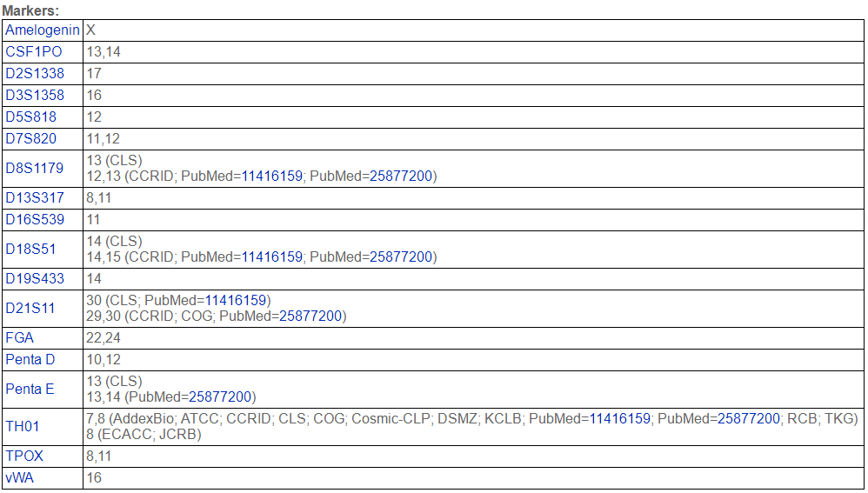The width and height of the screenshot is (868, 493).
Task: Open the D19S433 marker link
Action: point(35,279)
